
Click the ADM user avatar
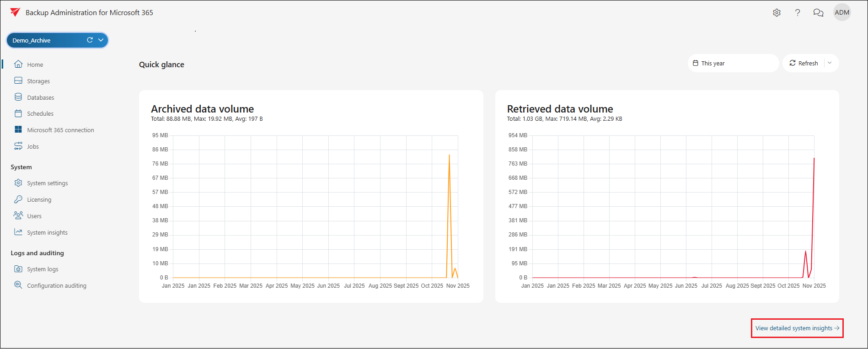tap(841, 13)
